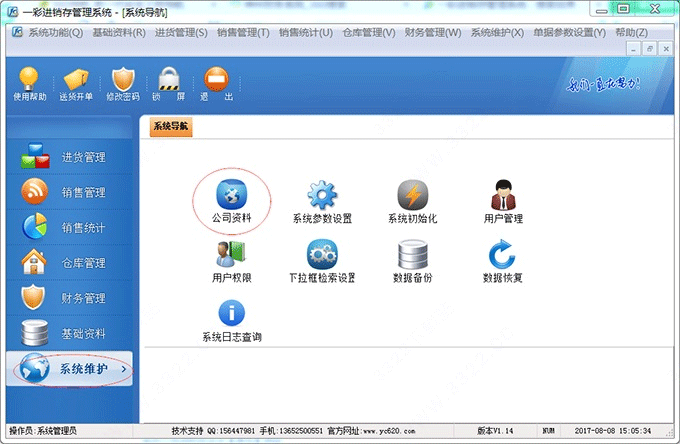This screenshot has height=444, width=680.
Task: Open the 公司资料 company info icon
Action: point(232,194)
